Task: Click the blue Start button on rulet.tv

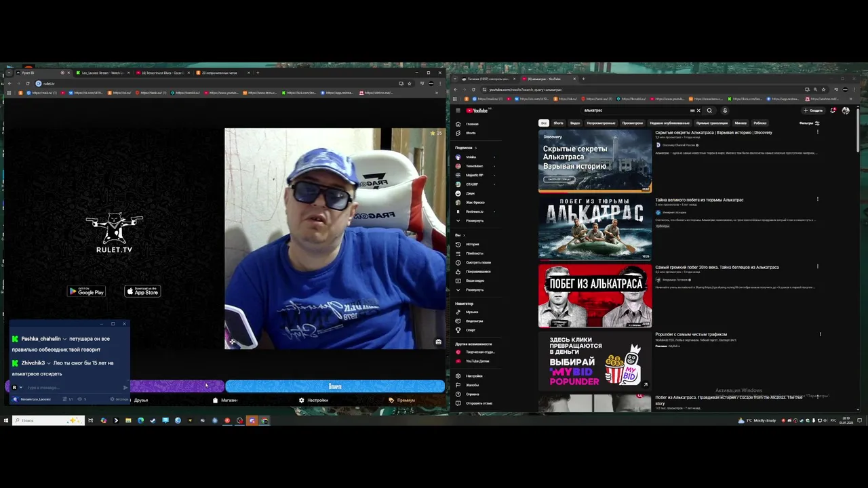Action: tap(335, 386)
